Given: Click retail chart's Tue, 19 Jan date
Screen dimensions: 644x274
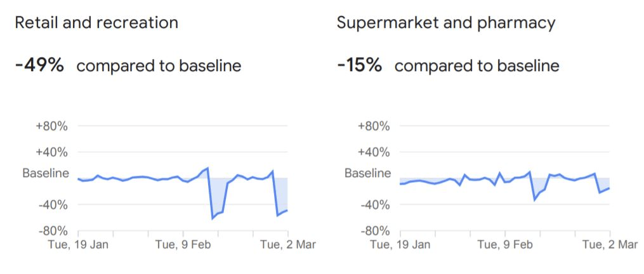Looking at the screenshot, I should tap(79, 244).
